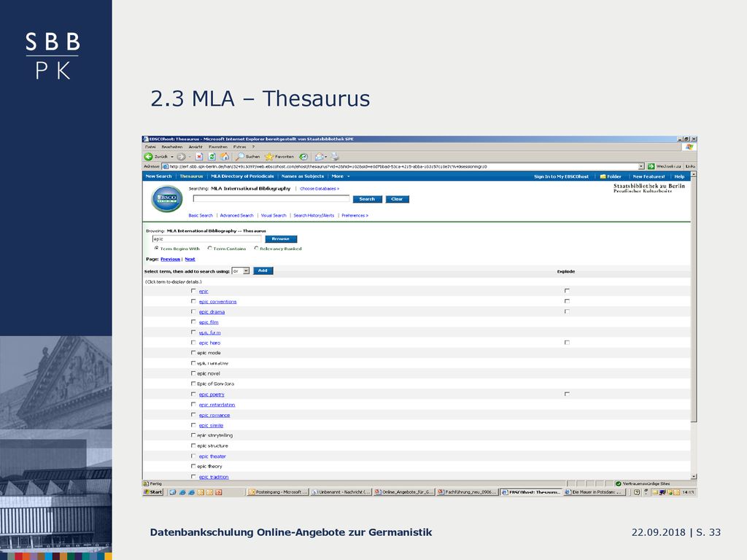Click the Add button
The height and width of the screenshot is (560, 747).
263,271
